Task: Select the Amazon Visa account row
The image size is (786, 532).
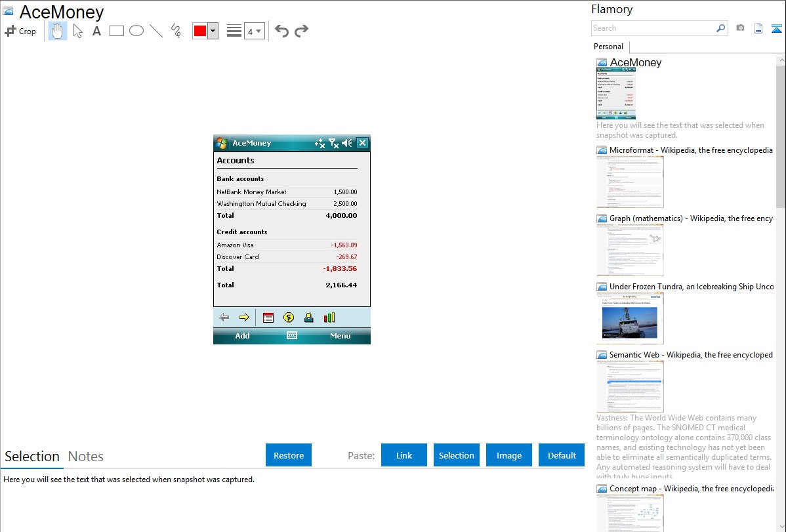Action: point(287,245)
